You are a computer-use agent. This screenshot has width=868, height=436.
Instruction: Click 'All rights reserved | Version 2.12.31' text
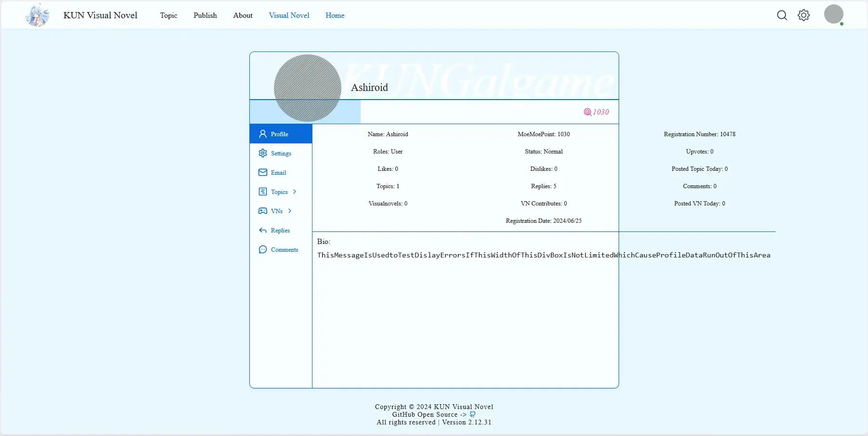434,422
